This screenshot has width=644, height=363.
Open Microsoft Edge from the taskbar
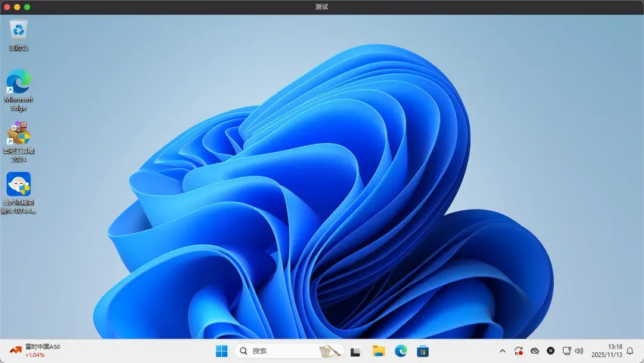pos(401,351)
